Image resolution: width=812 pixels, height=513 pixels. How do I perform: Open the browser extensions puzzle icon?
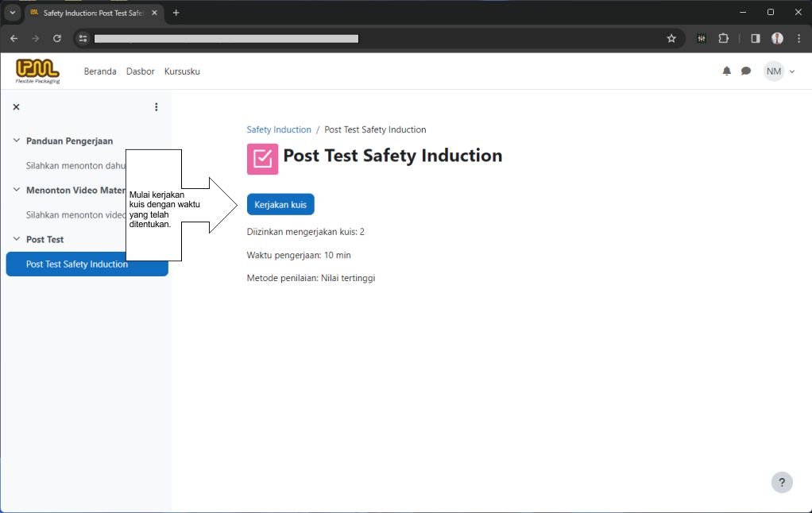point(723,38)
